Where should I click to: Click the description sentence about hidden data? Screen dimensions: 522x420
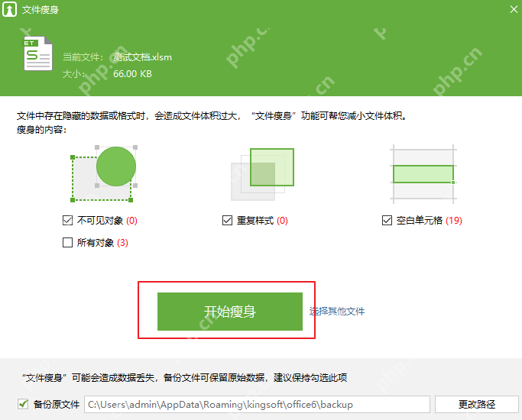click(x=212, y=116)
